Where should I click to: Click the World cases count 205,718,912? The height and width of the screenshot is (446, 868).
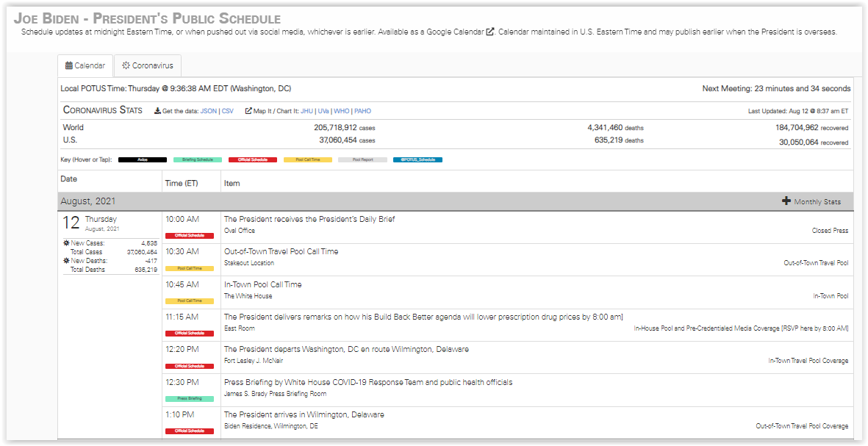point(335,127)
